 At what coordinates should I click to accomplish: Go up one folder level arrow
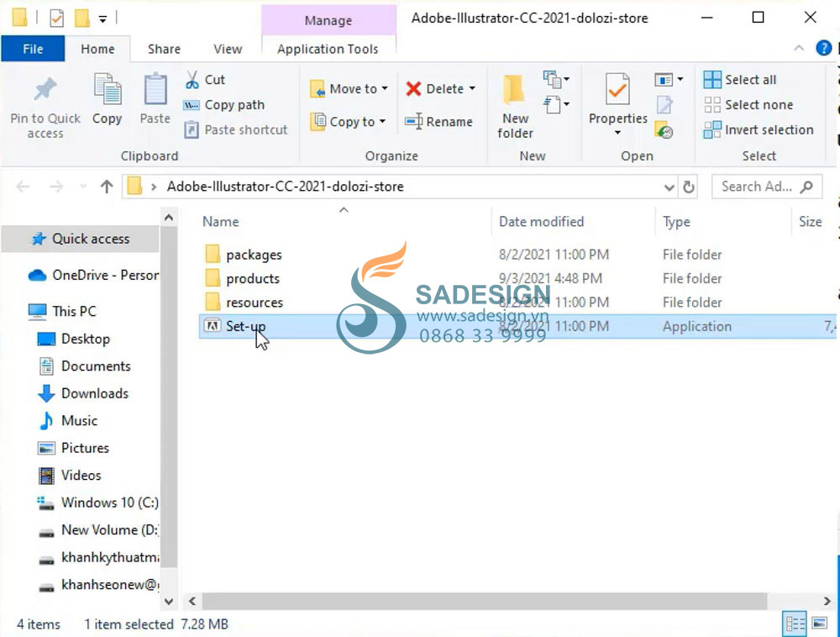(107, 187)
